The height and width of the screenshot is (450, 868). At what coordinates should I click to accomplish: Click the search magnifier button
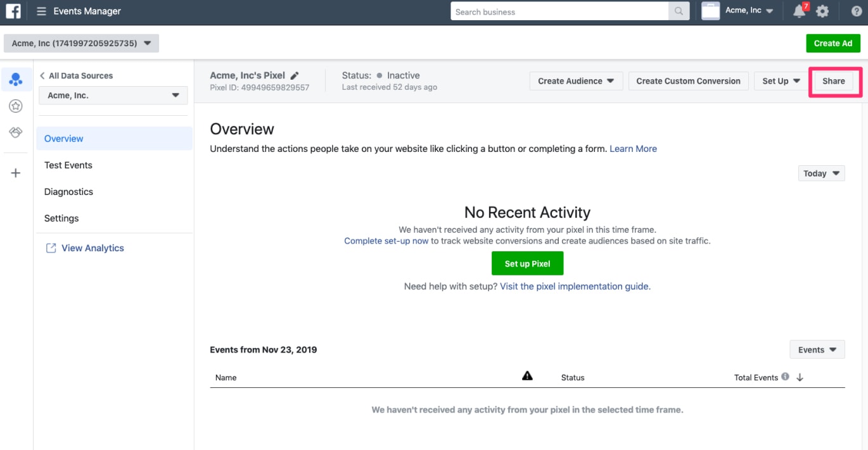click(x=679, y=11)
